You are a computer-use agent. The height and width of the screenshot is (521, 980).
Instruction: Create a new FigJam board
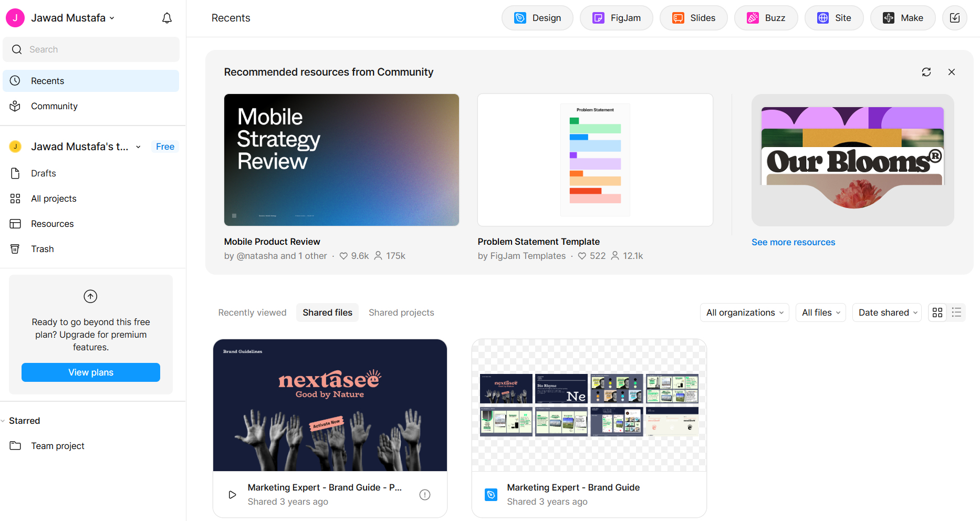pyautogui.click(x=617, y=18)
